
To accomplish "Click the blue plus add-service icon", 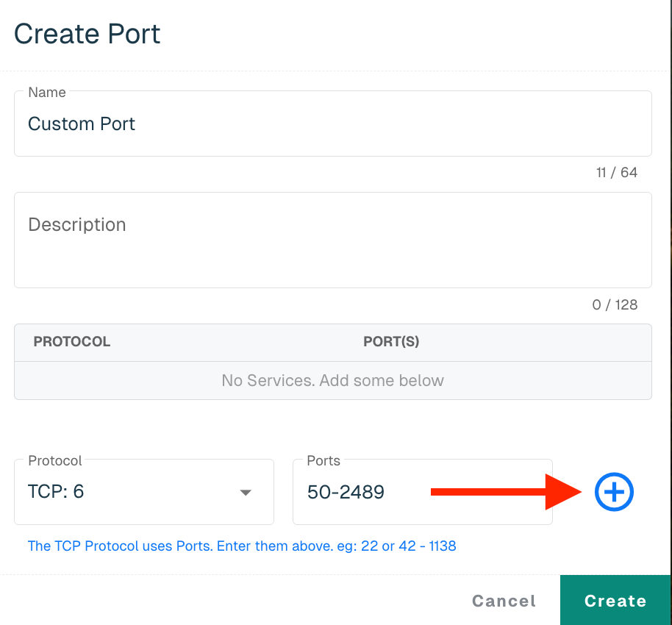I will pyautogui.click(x=614, y=492).
